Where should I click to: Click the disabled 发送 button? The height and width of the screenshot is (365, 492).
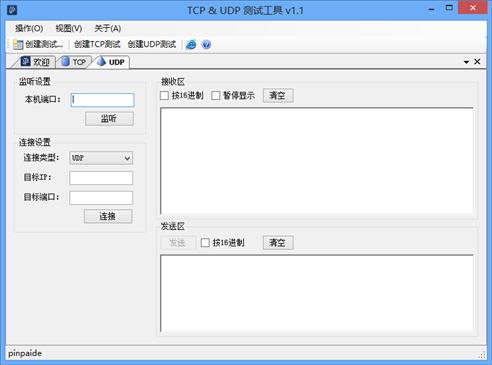click(x=178, y=243)
